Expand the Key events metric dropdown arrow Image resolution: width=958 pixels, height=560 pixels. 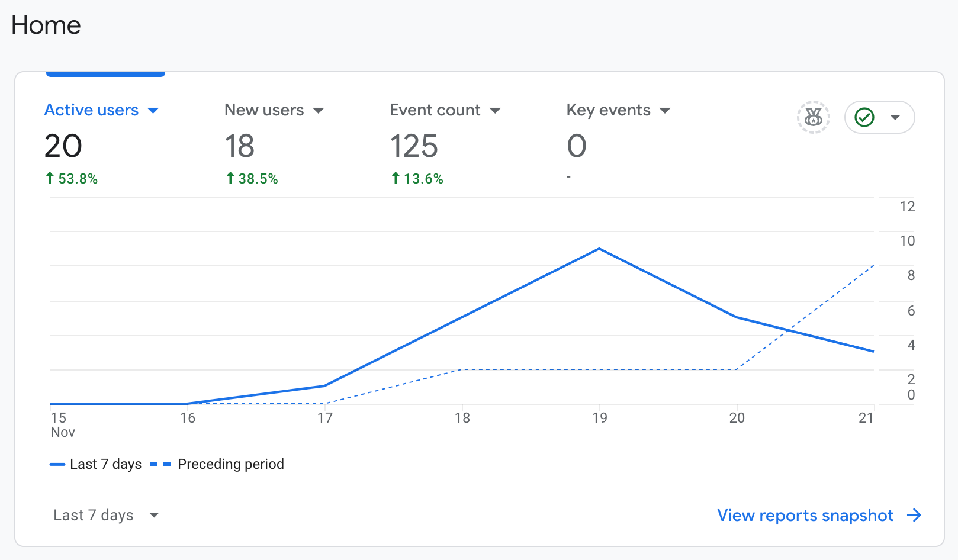point(665,111)
